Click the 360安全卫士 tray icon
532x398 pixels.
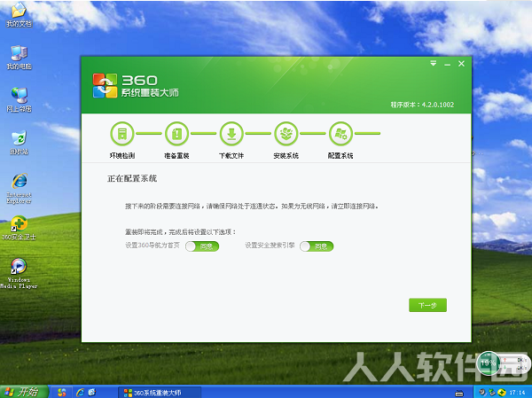pyautogui.click(x=502, y=393)
